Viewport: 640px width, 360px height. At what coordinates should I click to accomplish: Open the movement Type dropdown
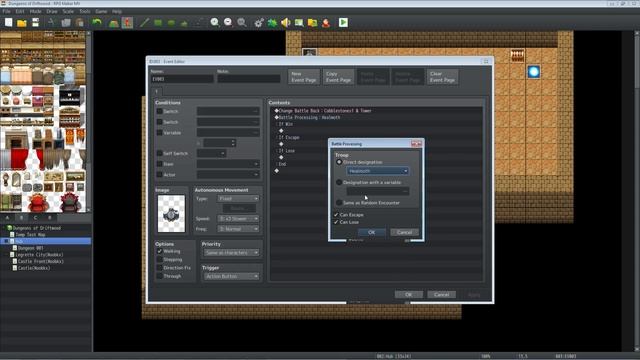tap(238, 198)
